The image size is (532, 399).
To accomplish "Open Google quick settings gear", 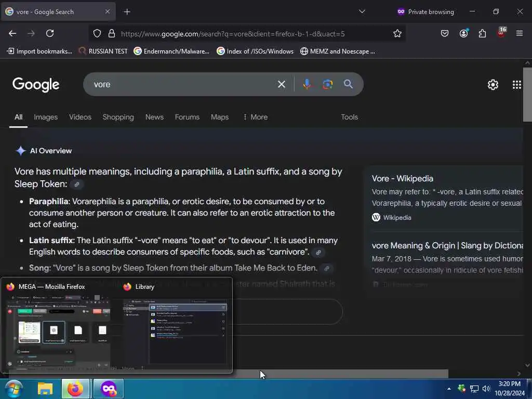I will [x=493, y=85].
